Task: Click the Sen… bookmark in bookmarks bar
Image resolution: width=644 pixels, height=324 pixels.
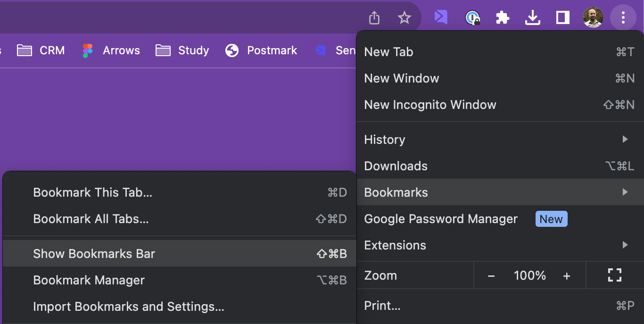Action: tap(336, 50)
